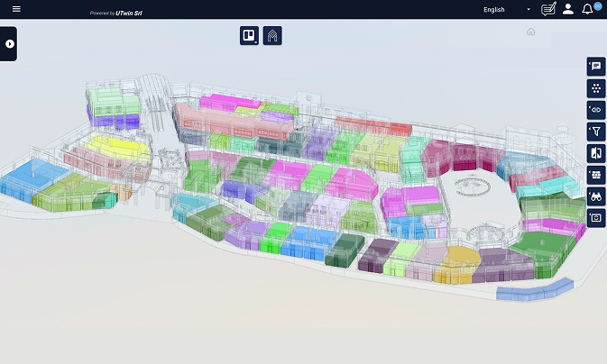Click the screenshot capture tool icon

596,217
